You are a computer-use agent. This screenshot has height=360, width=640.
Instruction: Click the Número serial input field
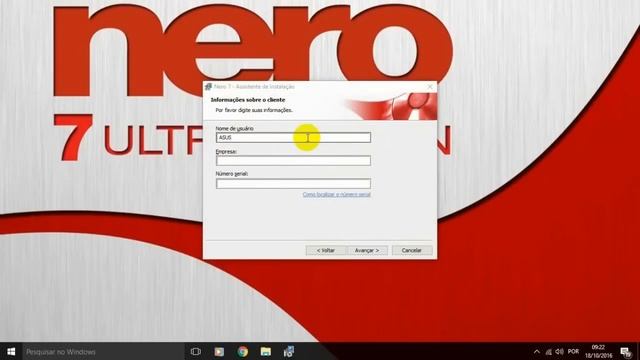[x=293, y=184]
